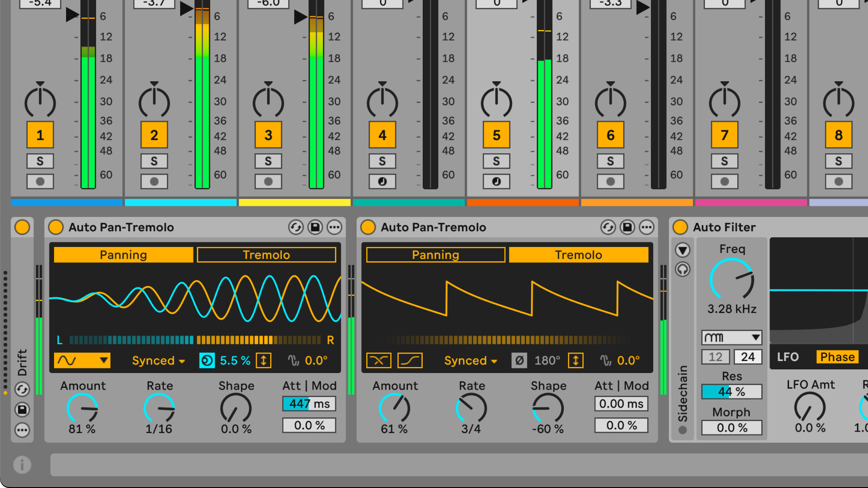Viewport: 868px width, 488px height.
Task: Click hot-swap preset icon on first Auto Pan-Tremolo
Action: coord(296,227)
